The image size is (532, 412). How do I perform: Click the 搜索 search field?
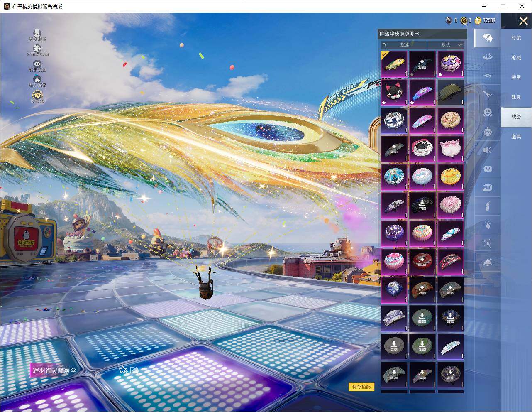[x=404, y=45]
